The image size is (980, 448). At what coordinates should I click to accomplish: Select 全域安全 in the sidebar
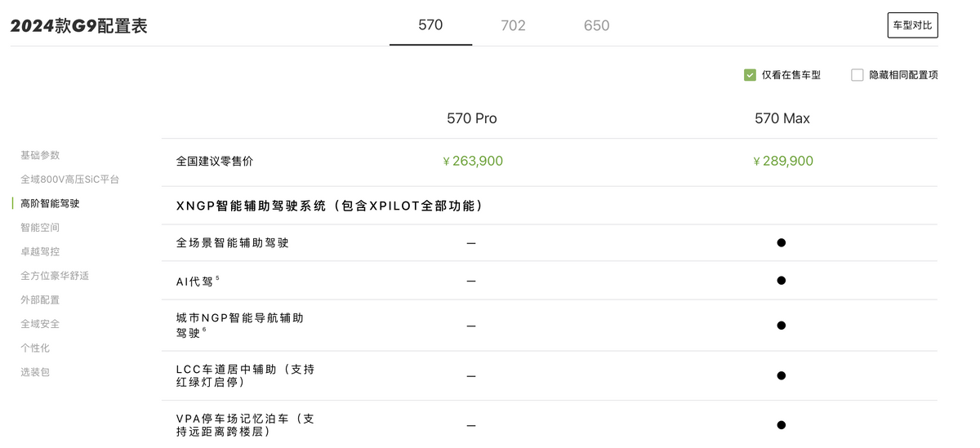pyautogui.click(x=40, y=324)
